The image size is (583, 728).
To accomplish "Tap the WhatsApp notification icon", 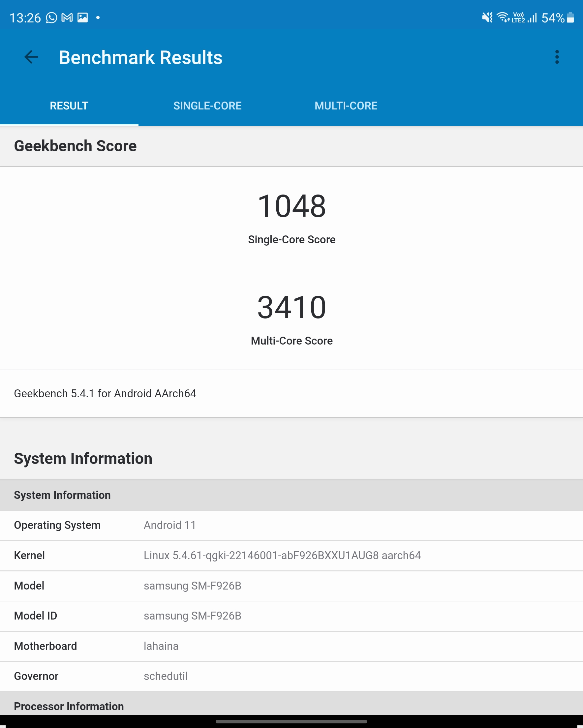I will click(51, 17).
